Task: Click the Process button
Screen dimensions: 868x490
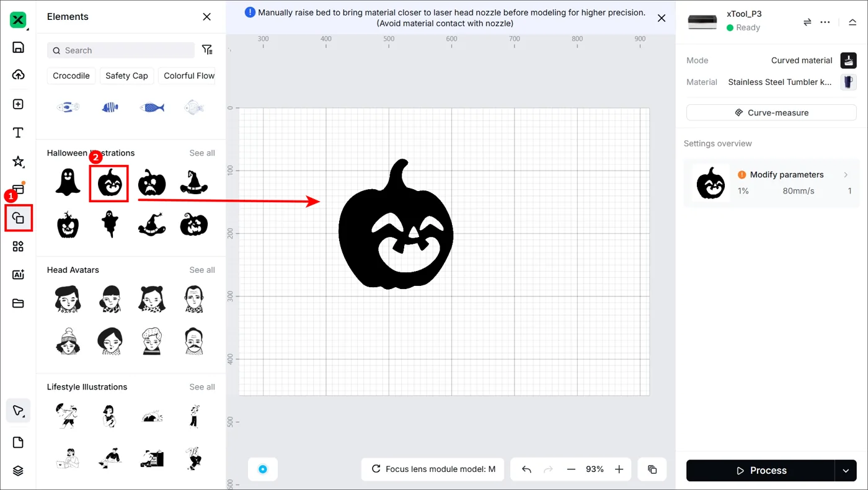Action: point(760,470)
